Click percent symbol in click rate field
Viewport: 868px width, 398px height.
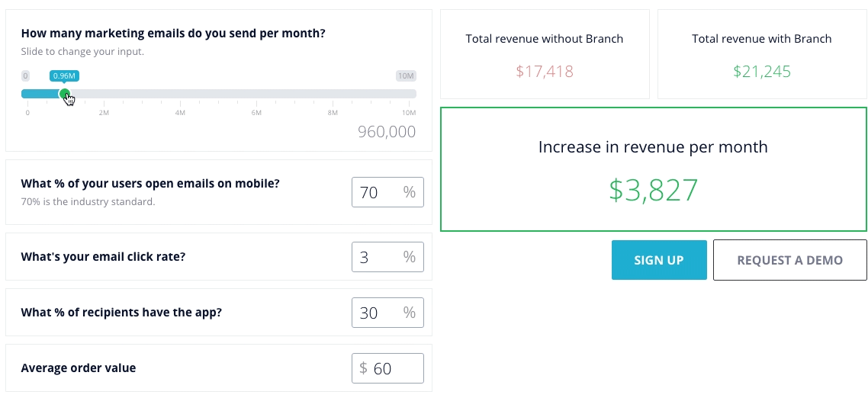410,257
